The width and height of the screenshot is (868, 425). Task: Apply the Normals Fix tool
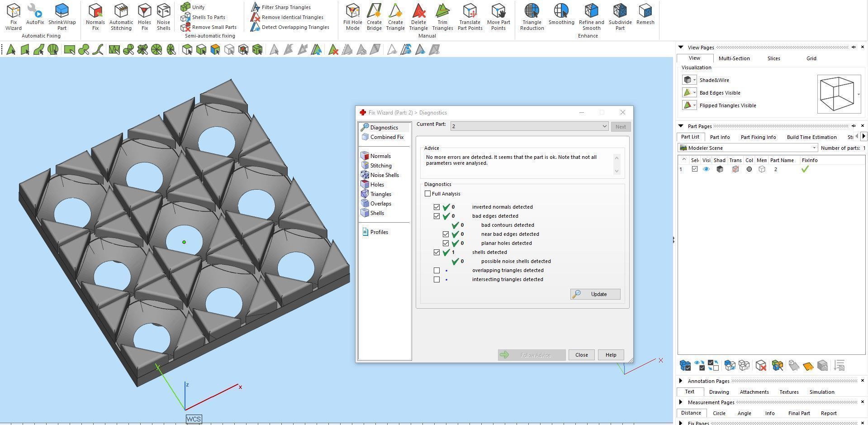coord(95,17)
